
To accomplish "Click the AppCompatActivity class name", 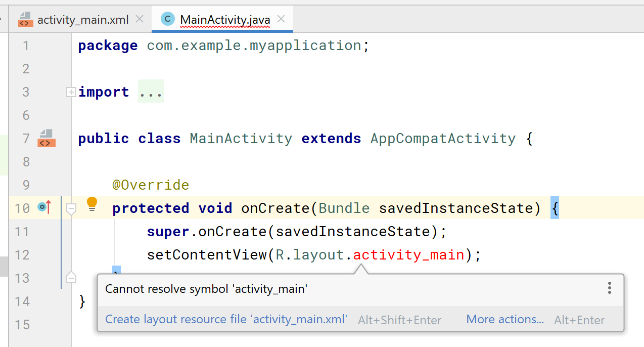I will [443, 139].
